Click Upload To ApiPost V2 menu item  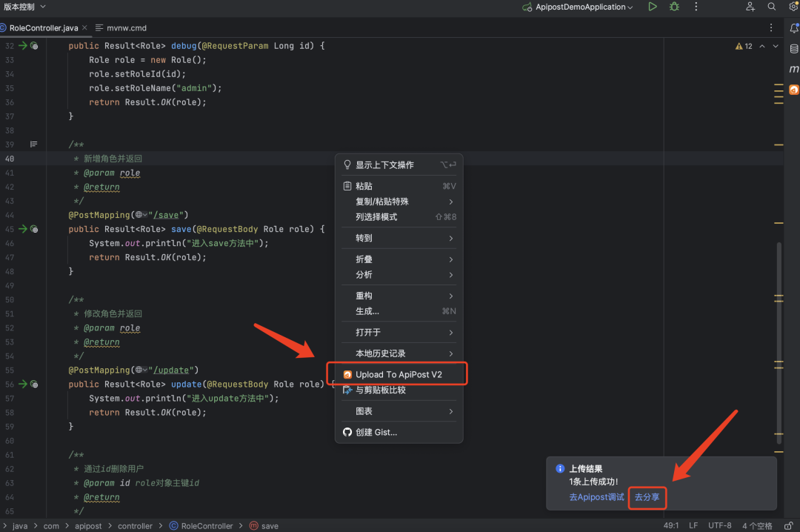[399, 374]
